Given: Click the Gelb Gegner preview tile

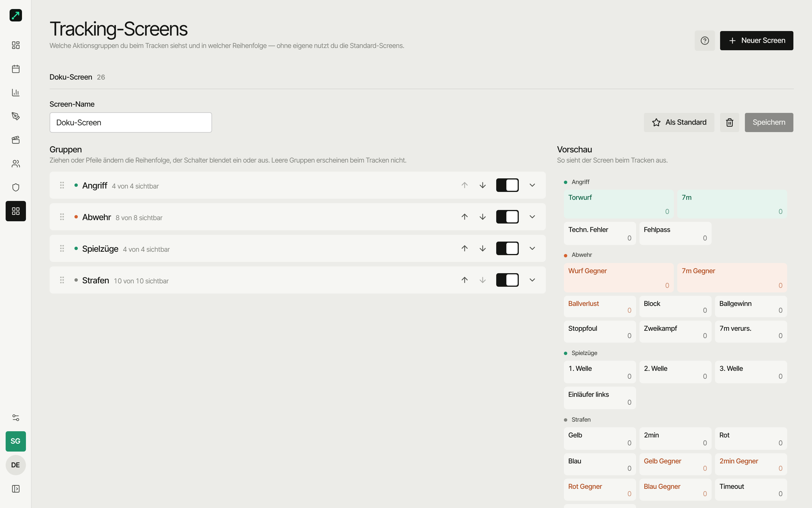Looking at the screenshot, I should tap(675, 464).
